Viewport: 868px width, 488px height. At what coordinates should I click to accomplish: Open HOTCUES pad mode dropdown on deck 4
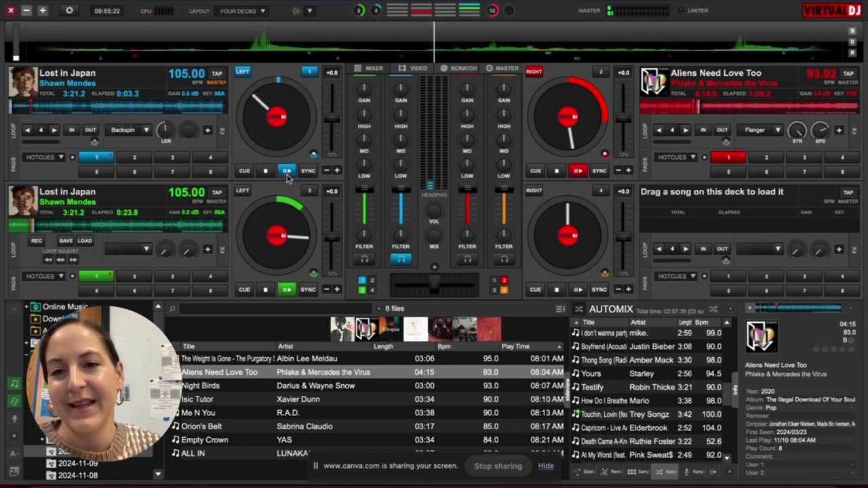[676, 277]
